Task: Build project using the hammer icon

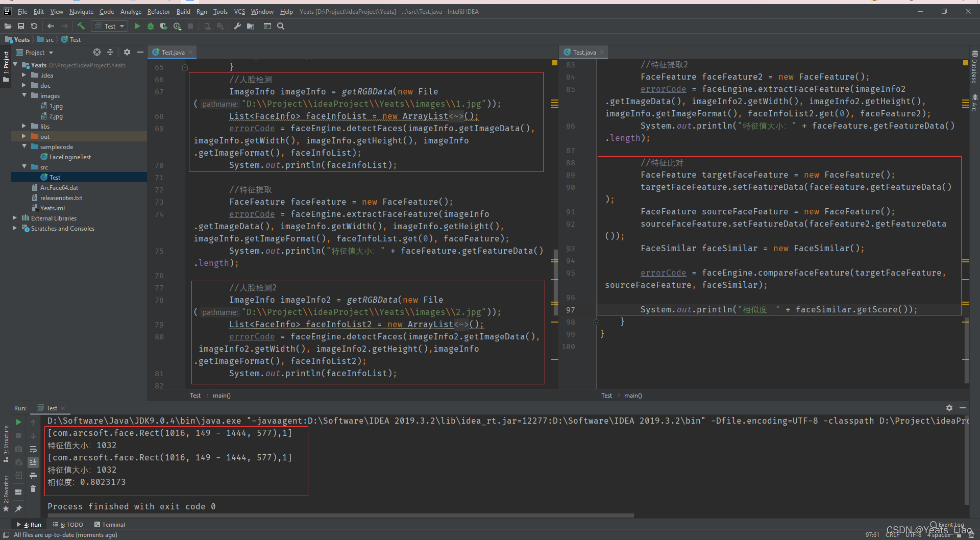Action: (x=81, y=26)
